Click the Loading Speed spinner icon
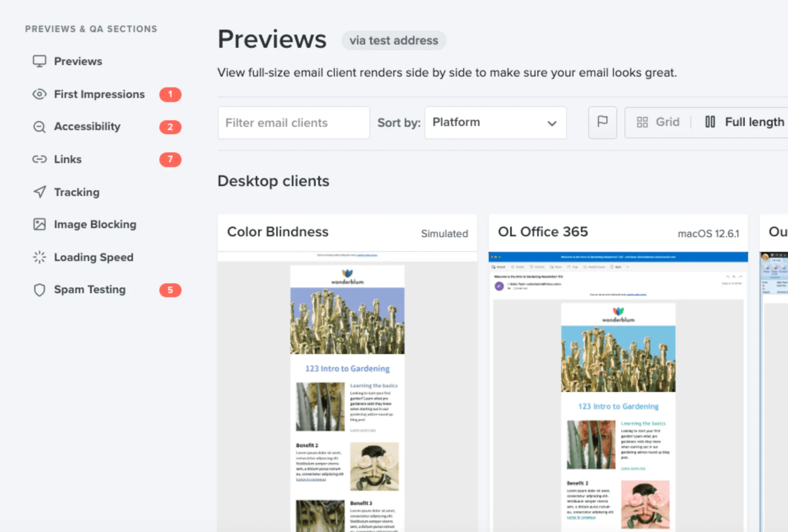 coord(40,257)
